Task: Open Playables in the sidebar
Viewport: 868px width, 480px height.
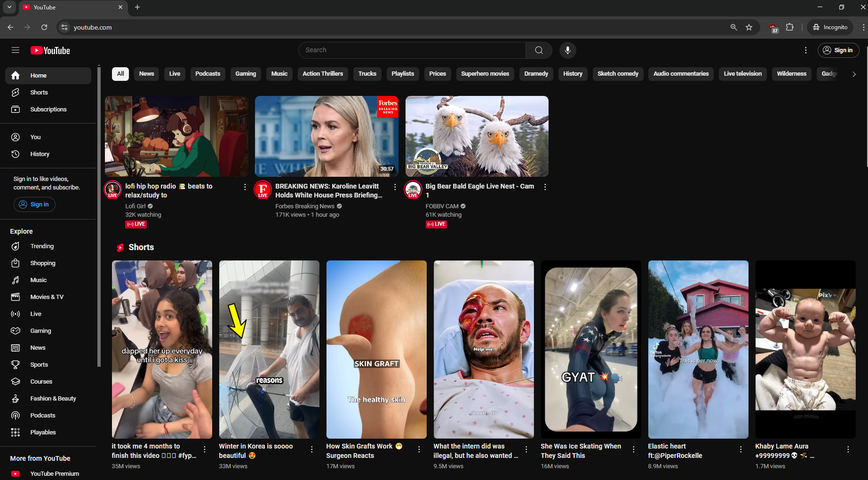Action: pyautogui.click(x=43, y=433)
